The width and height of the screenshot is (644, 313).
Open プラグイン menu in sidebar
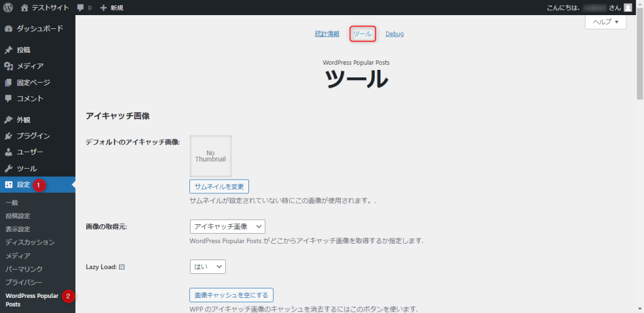click(x=33, y=136)
